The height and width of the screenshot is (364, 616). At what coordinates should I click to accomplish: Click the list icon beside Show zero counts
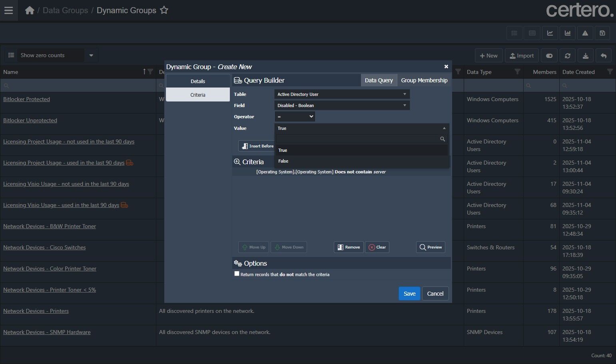[x=11, y=55]
